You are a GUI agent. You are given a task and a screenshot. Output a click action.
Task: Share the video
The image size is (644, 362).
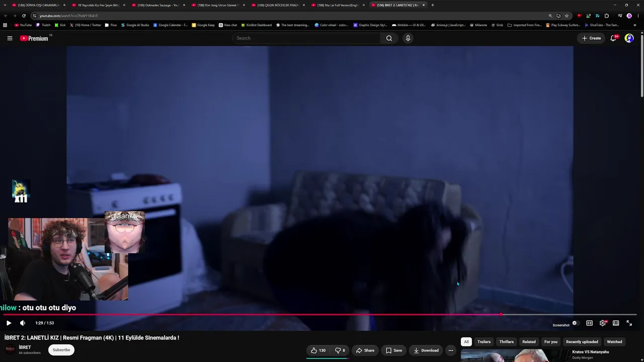365,350
